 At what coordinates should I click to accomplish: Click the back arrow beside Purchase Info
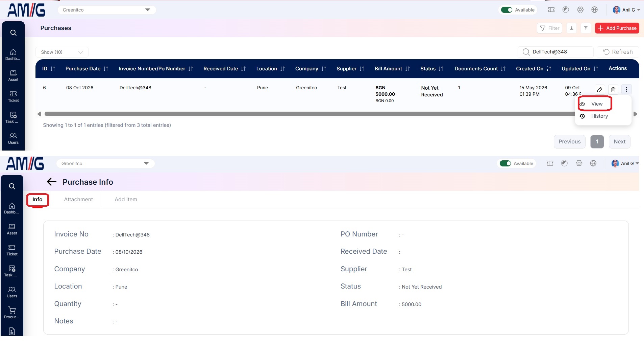tap(51, 182)
